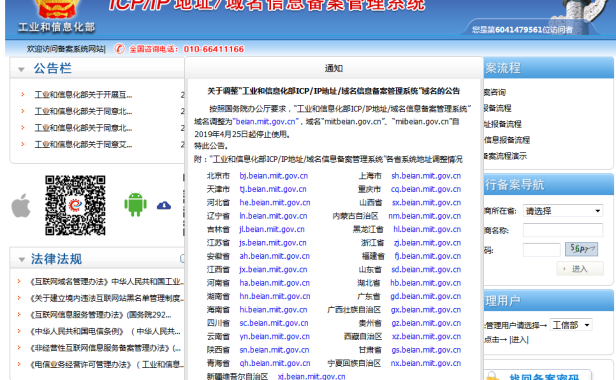Viewport: 616px width, 380px height.
Task: Open cq.beian.miit.gov.cn Chongqing link
Action: tap(426, 189)
